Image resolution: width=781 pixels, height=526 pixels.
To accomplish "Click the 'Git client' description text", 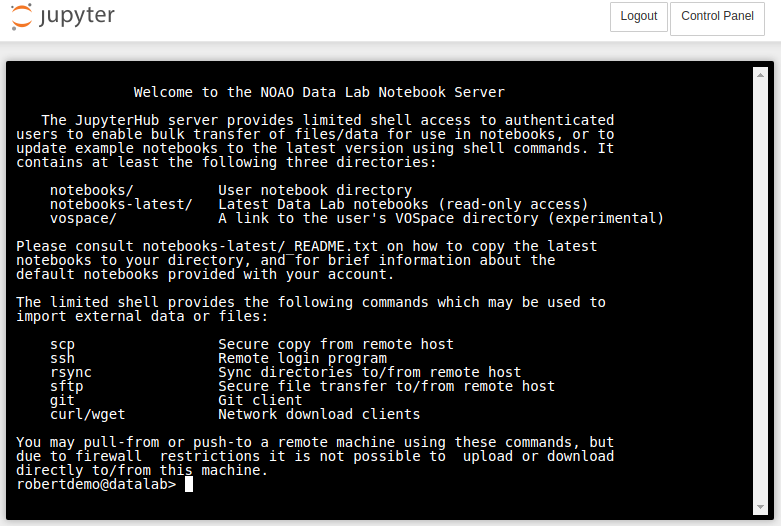I will 260,400.
